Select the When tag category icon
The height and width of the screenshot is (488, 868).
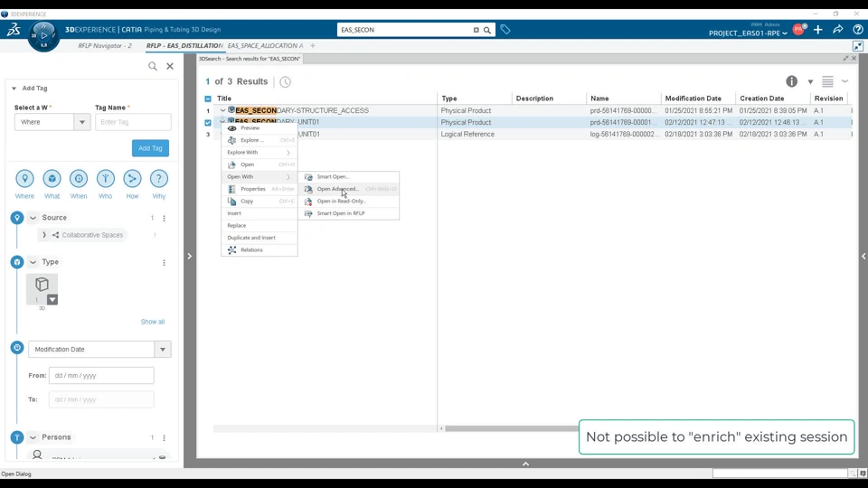[x=79, y=179]
